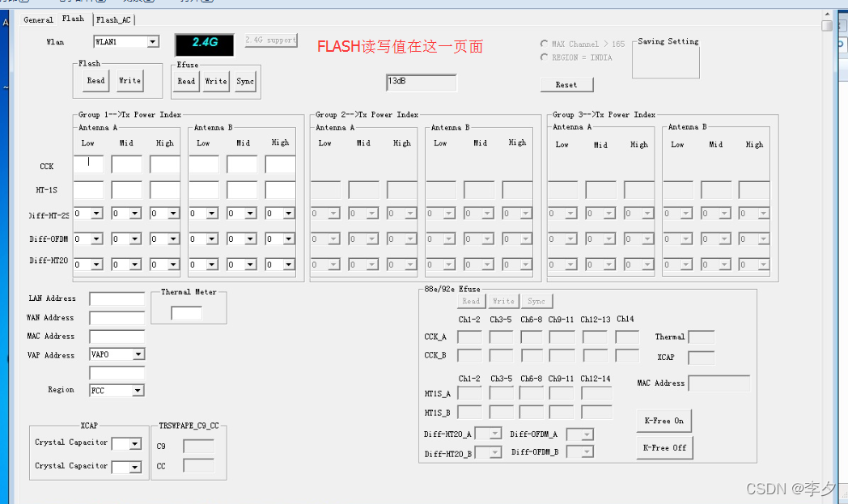Click the Efuse Sync button
Viewport: 848px width, 504px height.
[x=245, y=82]
